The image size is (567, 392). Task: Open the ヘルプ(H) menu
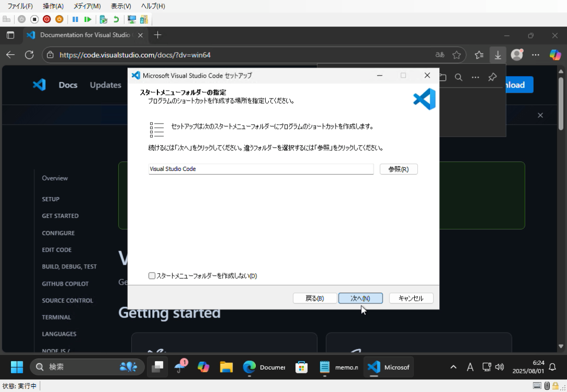click(x=153, y=6)
